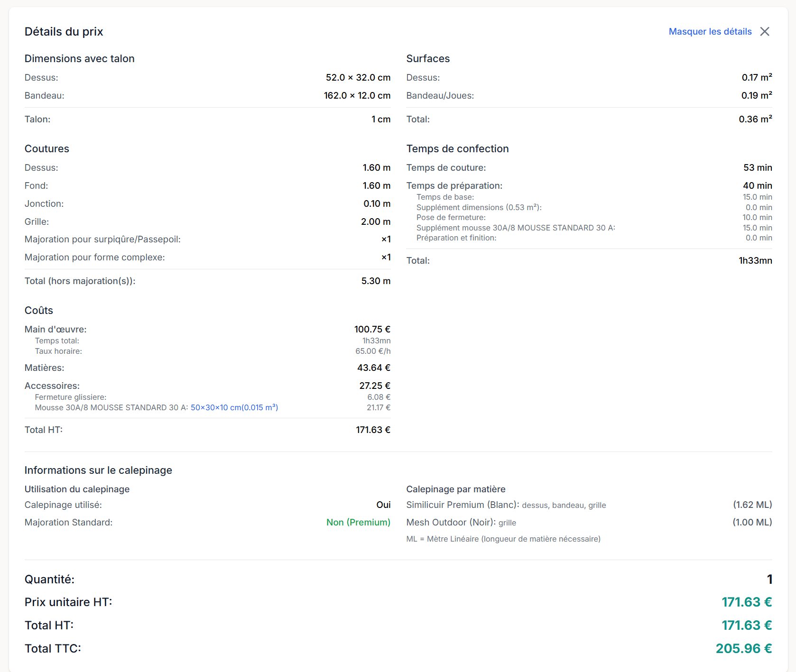
Task: Click the Détails du prix heading
Action: (x=64, y=31)
